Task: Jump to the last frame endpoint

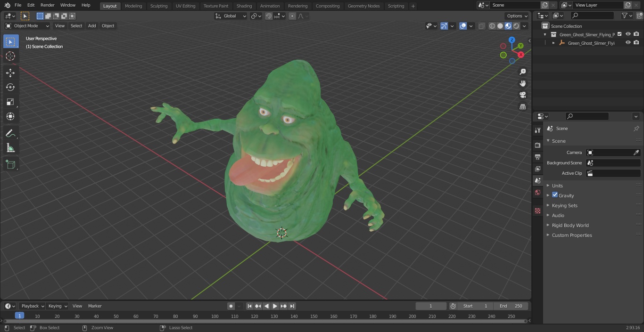Action: click(292, 306)
